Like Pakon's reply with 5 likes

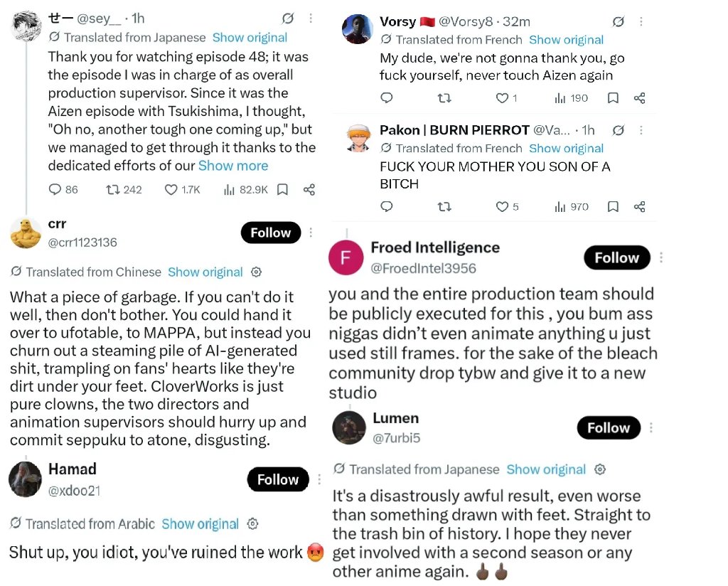pos(502,207)
